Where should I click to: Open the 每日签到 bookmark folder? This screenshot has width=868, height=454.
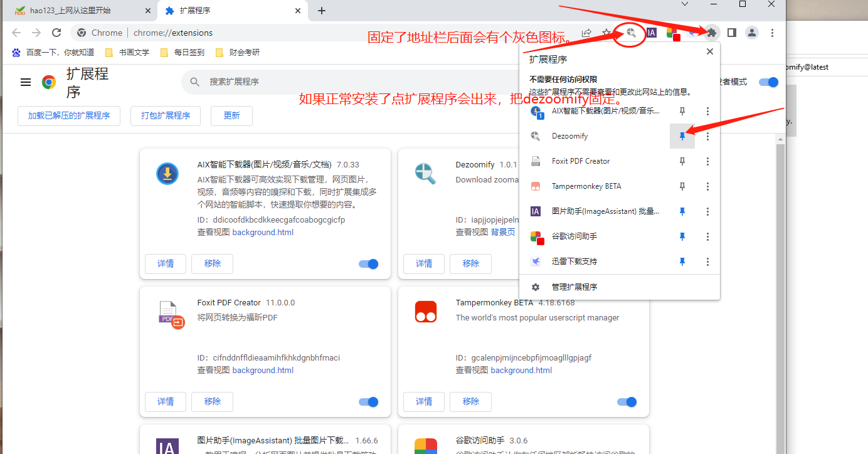pyautogui.click(x=183, y=53)
